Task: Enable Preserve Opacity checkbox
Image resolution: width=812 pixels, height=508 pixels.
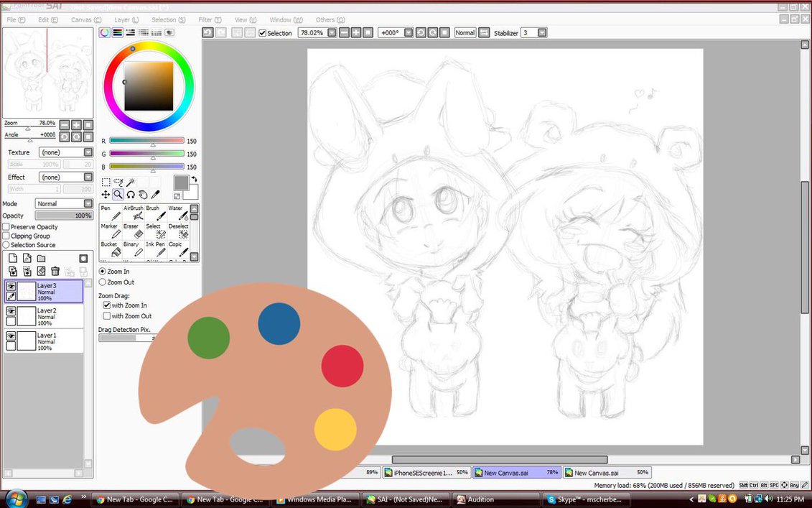Action: (6, 227)
